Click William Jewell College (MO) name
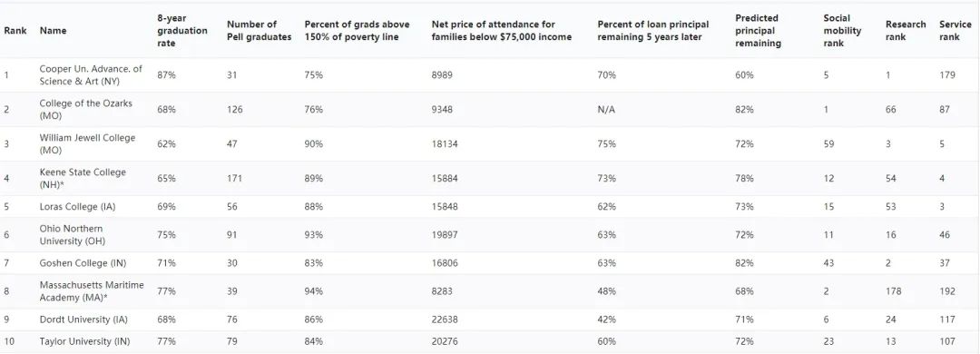Screen dimensions: 980x354 pos(87,143)
